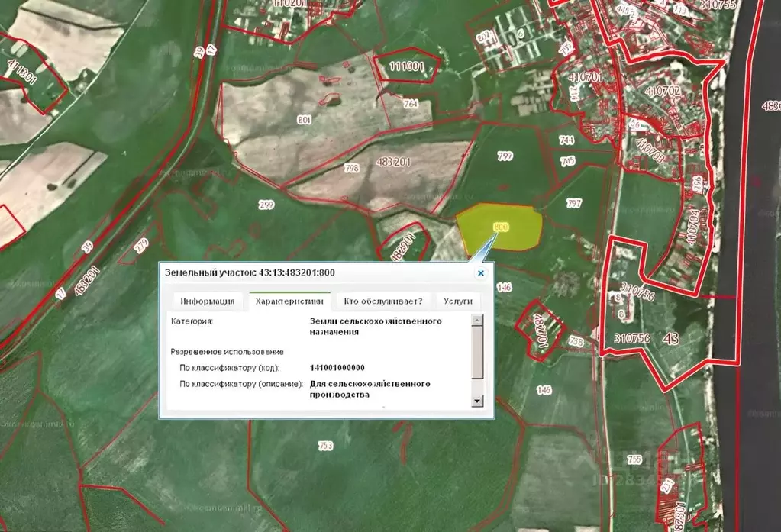Close the land parcel info popup
This screenshot has width=781, height=532.
(x=480, y=272)
